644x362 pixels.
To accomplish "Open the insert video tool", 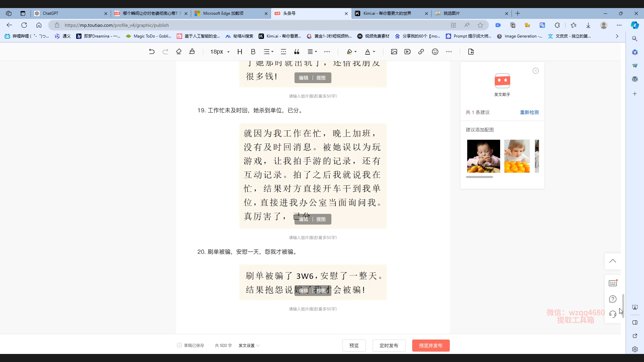I will [408, 52].
